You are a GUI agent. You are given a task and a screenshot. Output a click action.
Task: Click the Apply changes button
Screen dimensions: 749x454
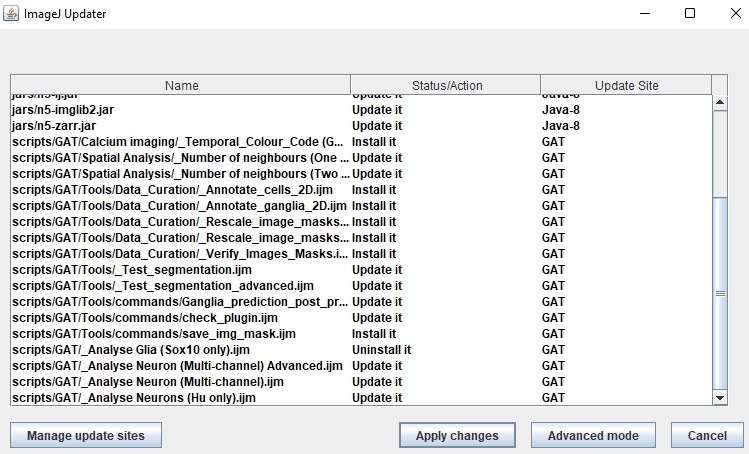coord(457,436)
